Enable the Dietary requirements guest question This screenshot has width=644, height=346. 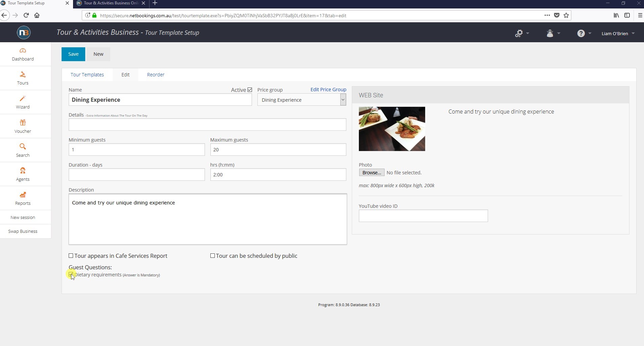(x=71, y=275)
